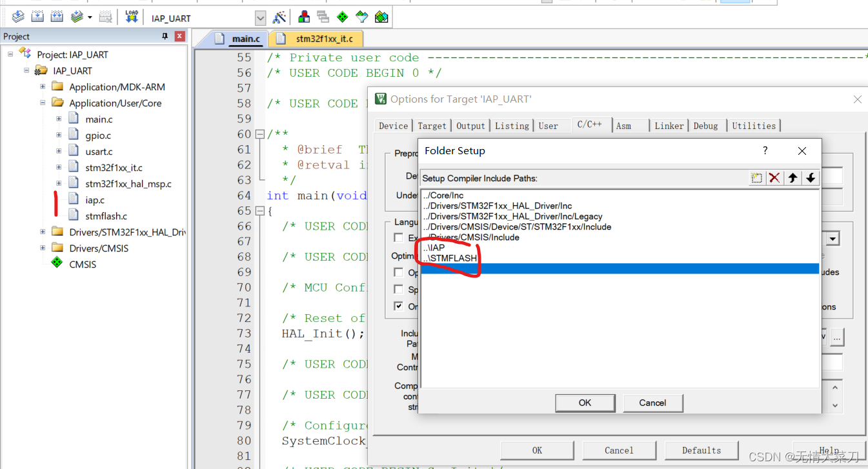Image resolution: width=868 pixels, height=469 pixels.
Task: Expand the Drivers/STM32F1xx_HAL_Driver folder
Action: point(41,232)
